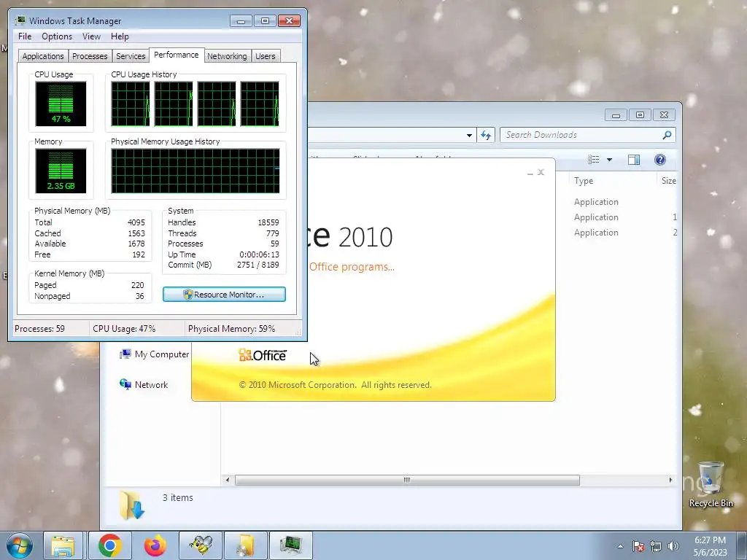747x560 pixels.
Task: Click the Memory gauge showing 2.35 GB
Action: click(x=61, y=171)
